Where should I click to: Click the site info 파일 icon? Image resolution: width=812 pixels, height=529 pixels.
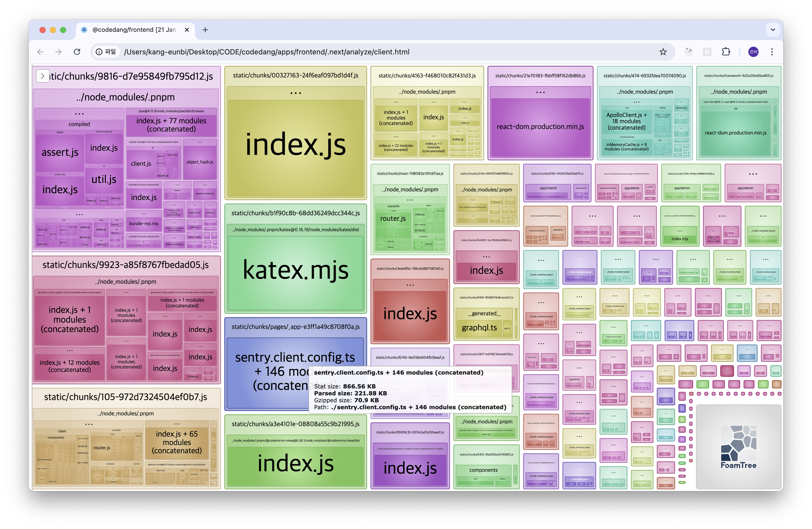click(99, 52)
